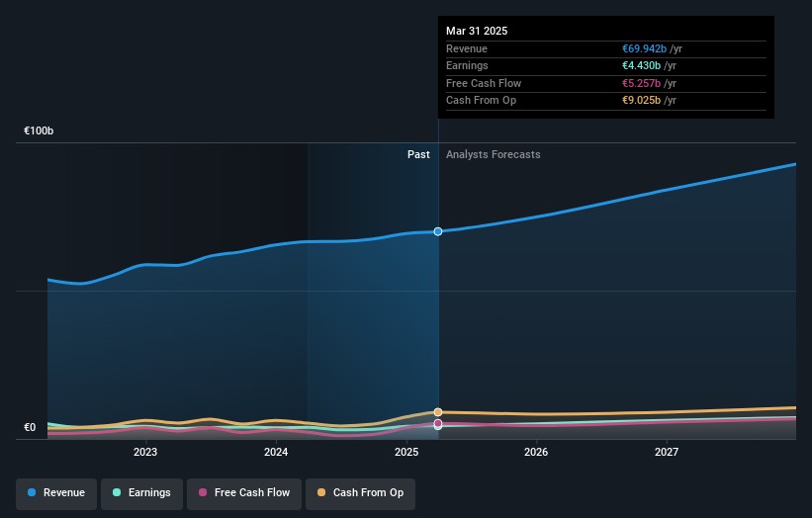This screenshot has width=812, height=518.
Task: Click the pink Free Cash Flow legend dot
Action: (x=203, y=492)
